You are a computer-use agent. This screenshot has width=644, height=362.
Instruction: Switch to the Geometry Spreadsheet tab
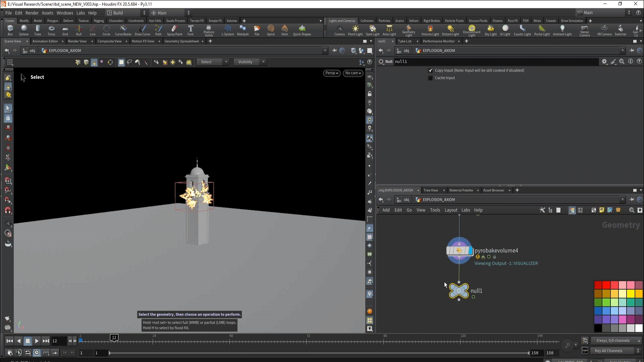click(181, 41)
